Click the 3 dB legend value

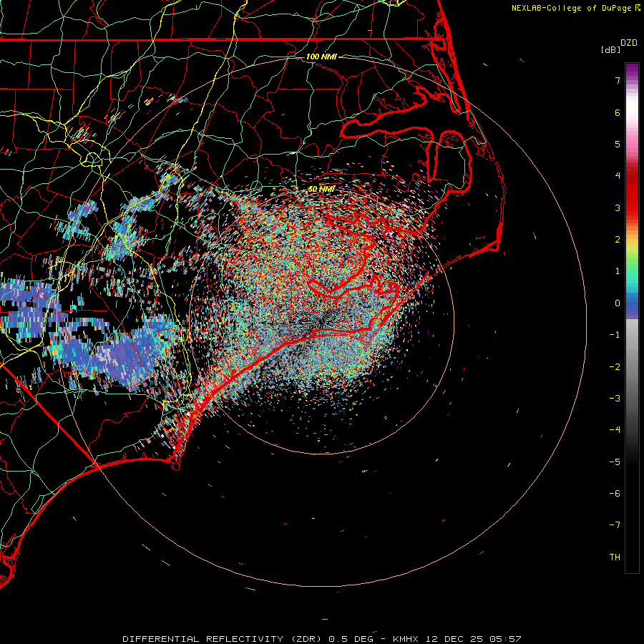tap(618, 208)
